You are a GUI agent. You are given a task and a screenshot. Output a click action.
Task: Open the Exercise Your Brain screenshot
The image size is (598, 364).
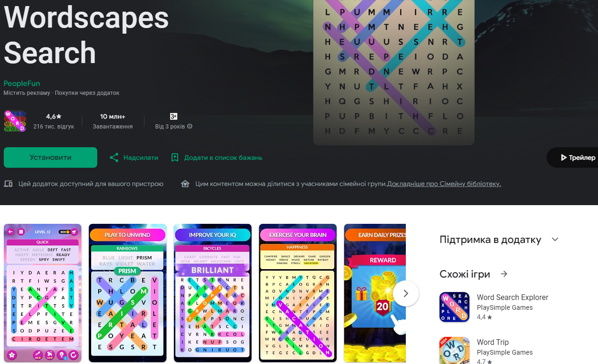(298, 293)
